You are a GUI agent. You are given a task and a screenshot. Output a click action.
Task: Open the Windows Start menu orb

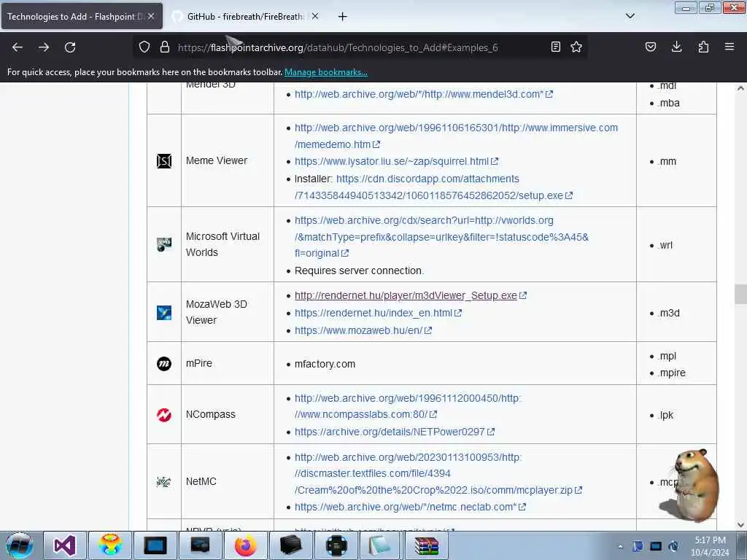(x=20, y=545)
